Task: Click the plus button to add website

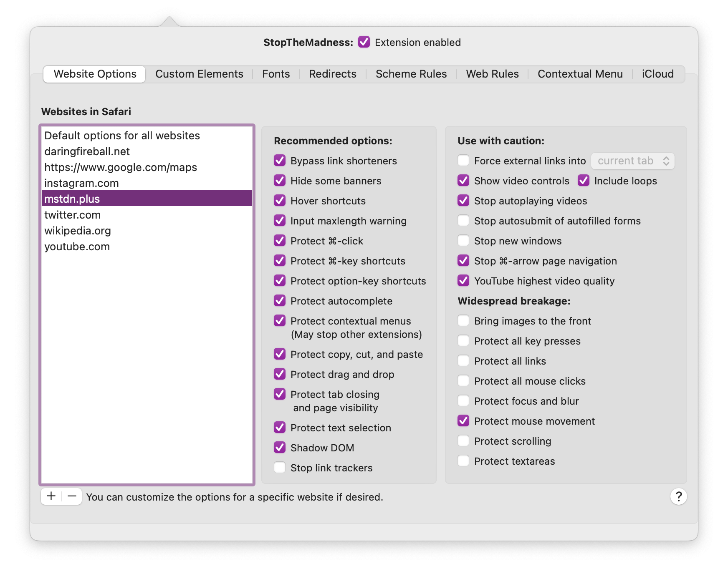Action: [51, 496]
